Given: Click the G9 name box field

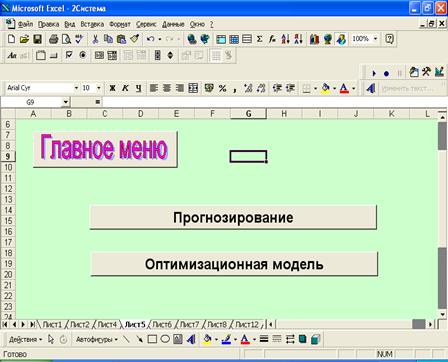Looking at the screenshot, I should 31,102.
